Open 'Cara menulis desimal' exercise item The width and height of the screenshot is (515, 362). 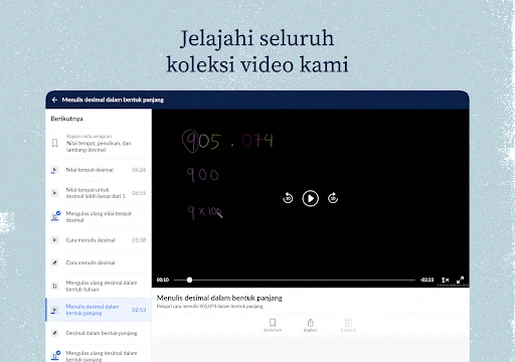coord(98,263)
